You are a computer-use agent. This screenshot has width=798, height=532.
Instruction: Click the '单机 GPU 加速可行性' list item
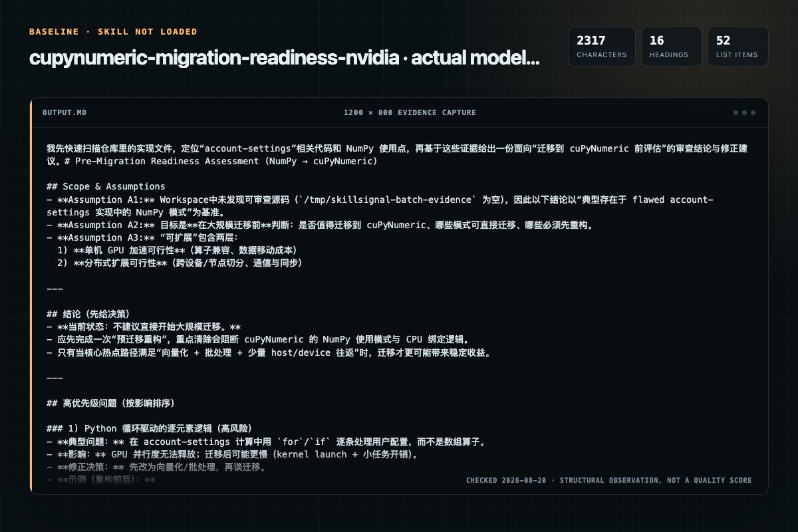(177, 250)
